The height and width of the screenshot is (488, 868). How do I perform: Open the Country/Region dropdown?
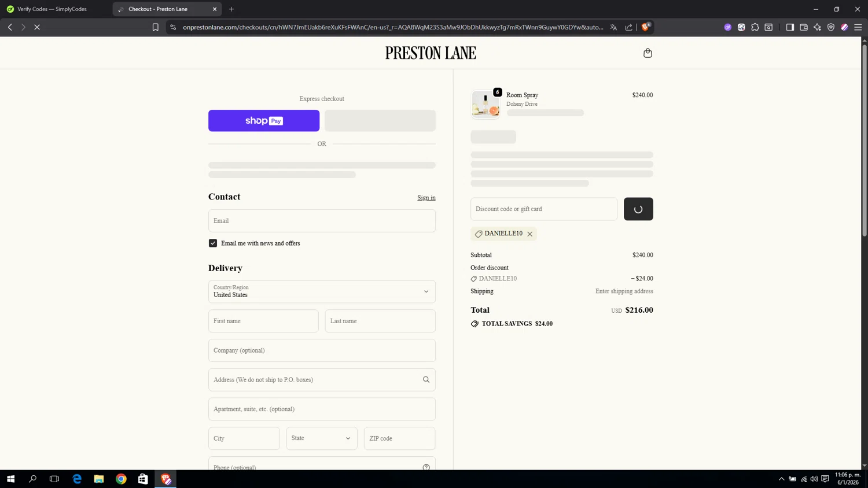coord(322,291)
